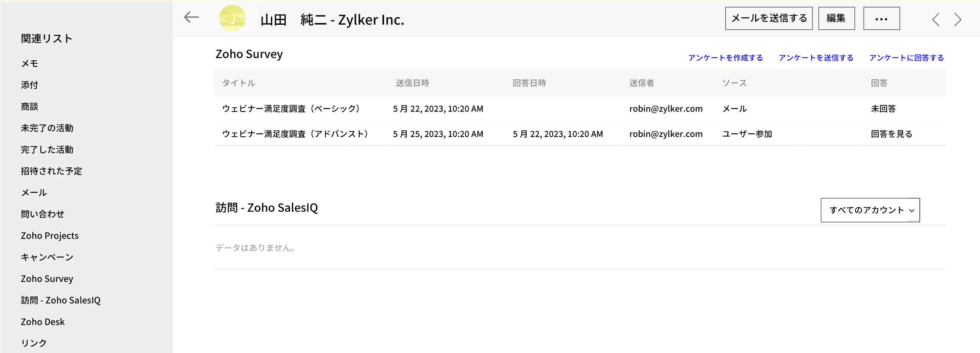Screen dimensions: 980x353
Task: Go to next record with right chevron
Action: click(958, 19)
